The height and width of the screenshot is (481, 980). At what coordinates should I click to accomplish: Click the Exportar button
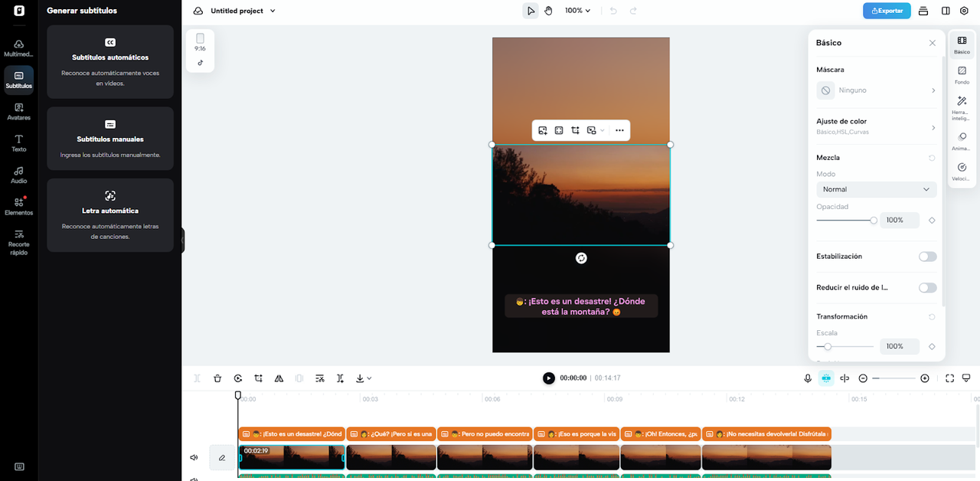coord(886,11)
